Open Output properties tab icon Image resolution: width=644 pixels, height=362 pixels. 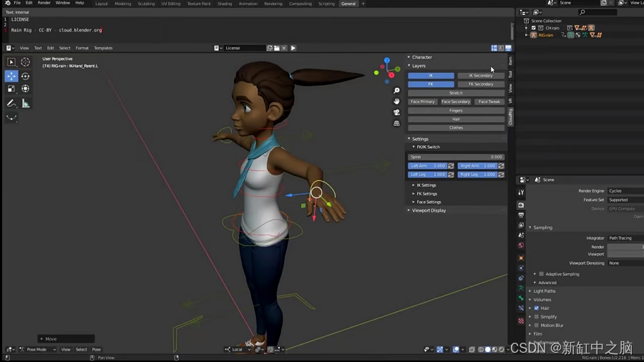(x=521, y=215)
